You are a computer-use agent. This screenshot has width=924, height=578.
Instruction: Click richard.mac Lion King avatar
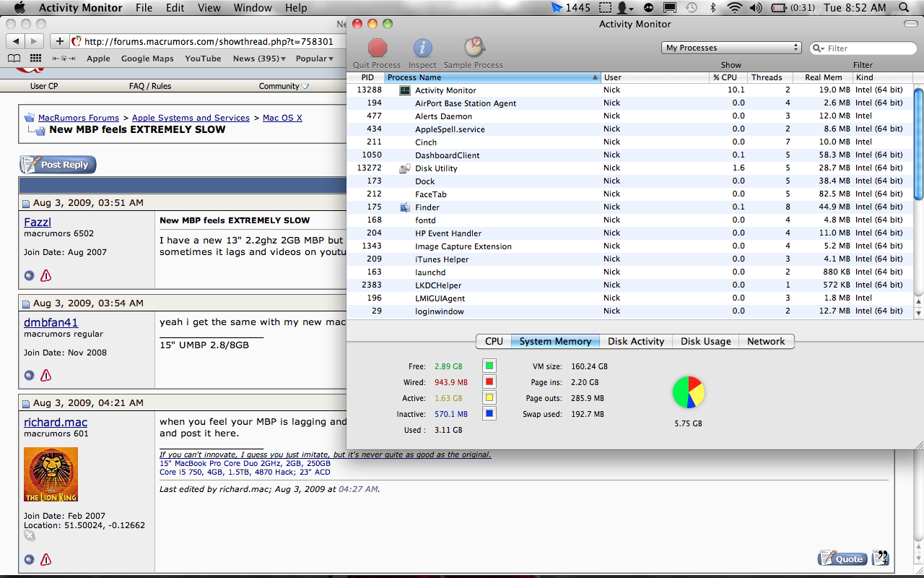pyautogui.click(x=51, y=475)
